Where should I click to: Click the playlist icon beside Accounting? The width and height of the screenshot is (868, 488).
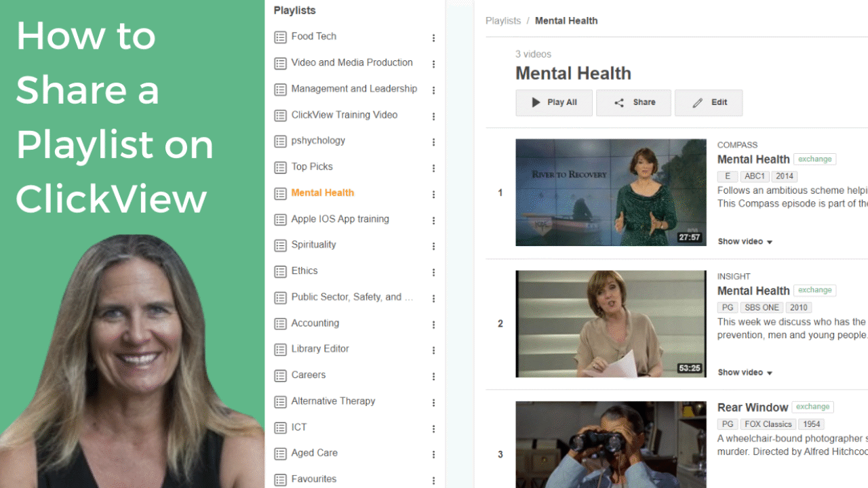click(x=280, y=324)
